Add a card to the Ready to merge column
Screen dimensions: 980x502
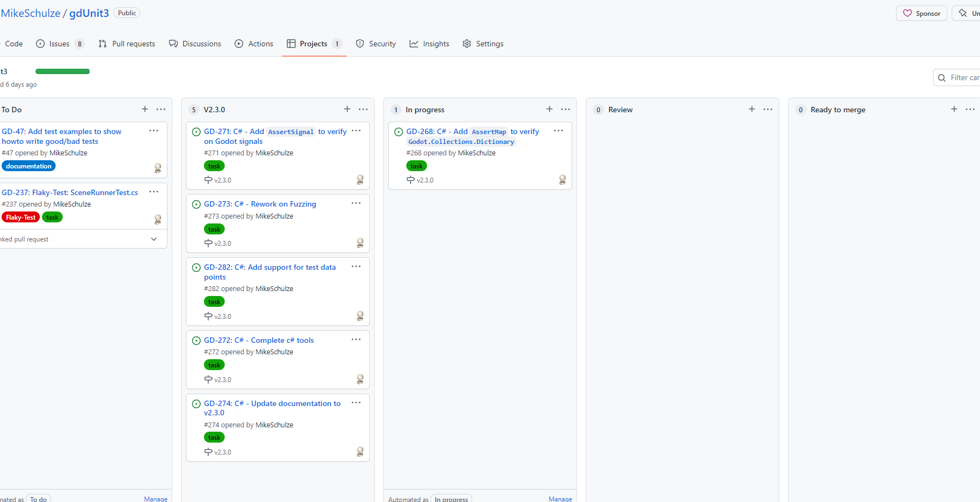pyautogui.click(x=954, y=109)
